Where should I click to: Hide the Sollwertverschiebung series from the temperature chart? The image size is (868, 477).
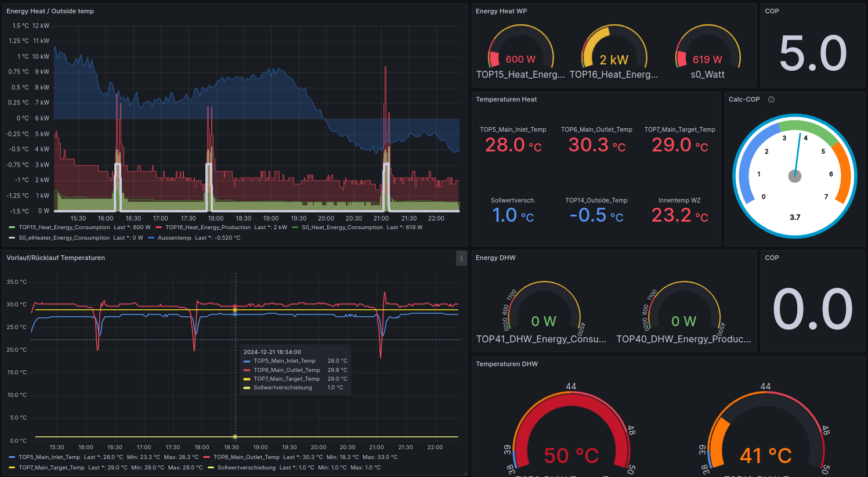(246, 467)
